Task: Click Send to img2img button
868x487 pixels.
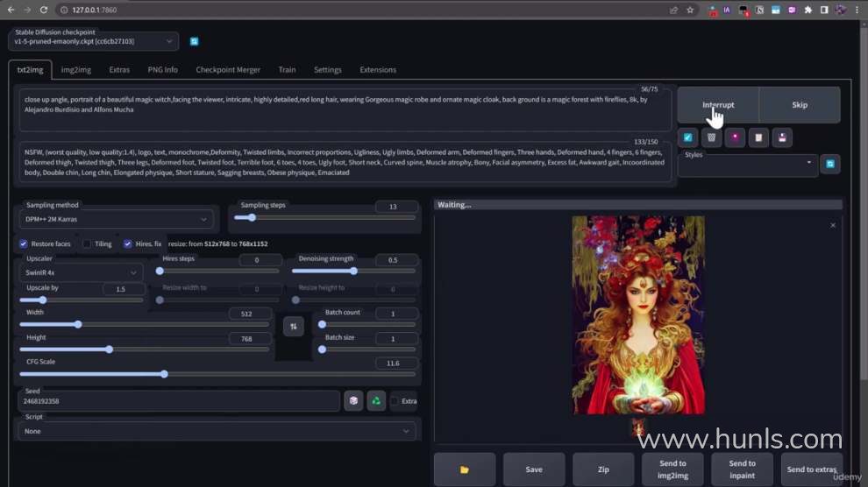Action: [672, 469]
